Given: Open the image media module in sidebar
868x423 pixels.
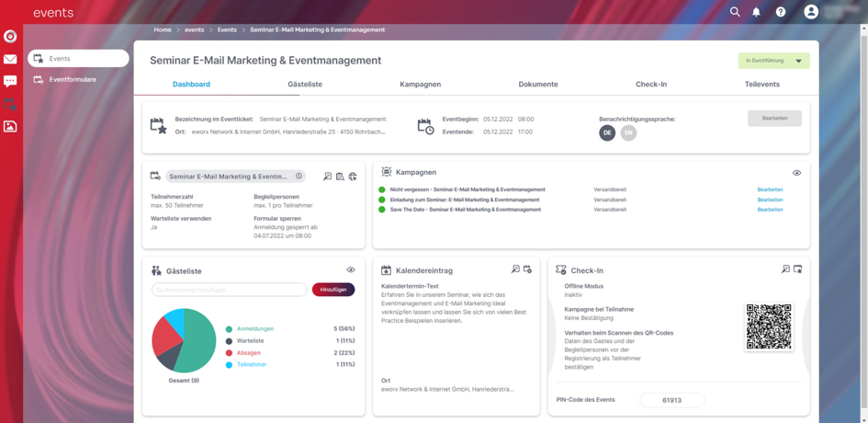Looking at the screenshot, I should click(10, 126).
